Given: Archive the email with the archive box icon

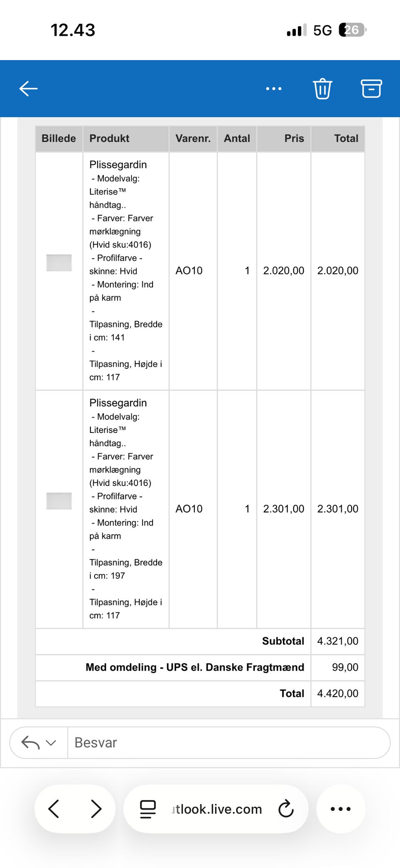Looking at the screenshot, I should pos(371,88).
